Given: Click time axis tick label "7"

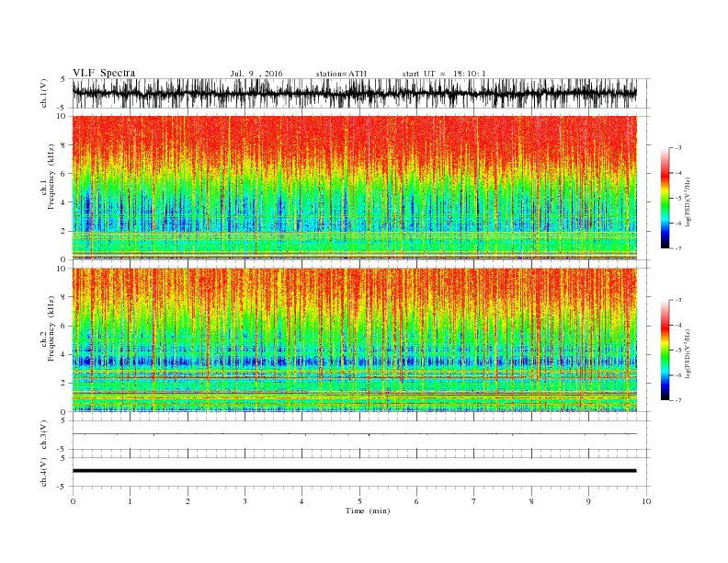Looking at the screenshot, I should [474, 501].
